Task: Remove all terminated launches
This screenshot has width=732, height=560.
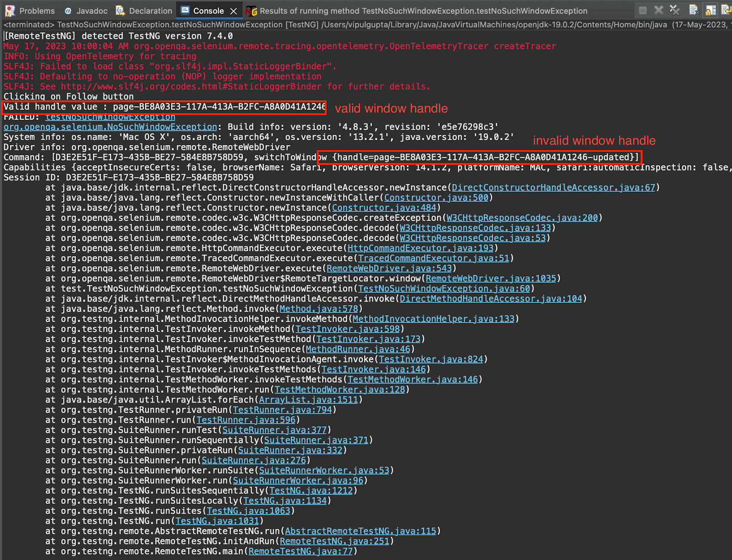Action: click(674, 10)
